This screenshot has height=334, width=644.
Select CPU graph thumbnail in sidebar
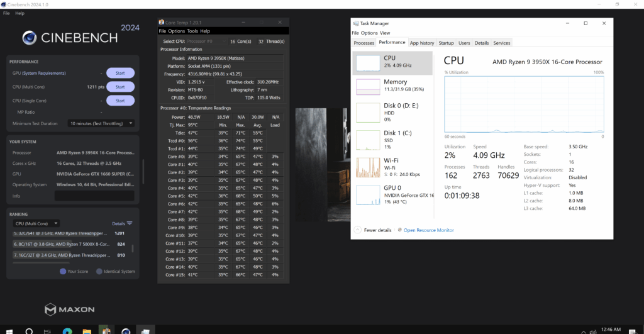click(368, 64)
